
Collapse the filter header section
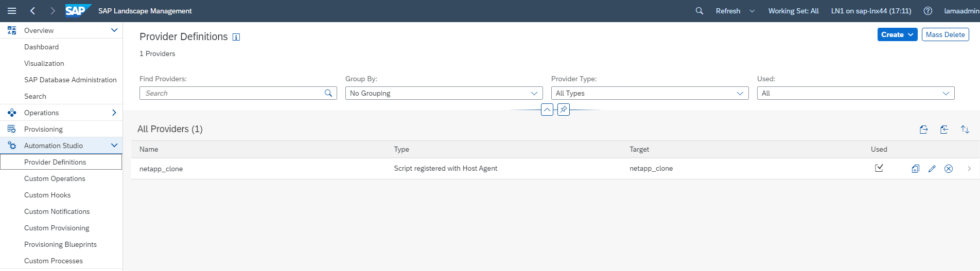[x=547, y=110]
